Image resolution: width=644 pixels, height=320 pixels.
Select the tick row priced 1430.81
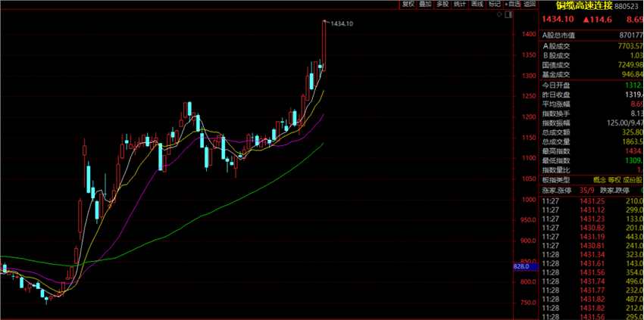click(592, 246)
